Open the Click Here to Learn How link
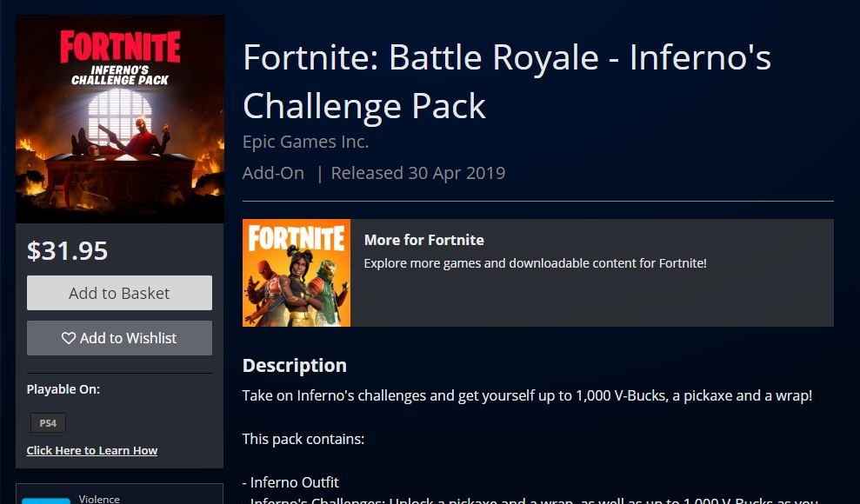 (92, 450)
